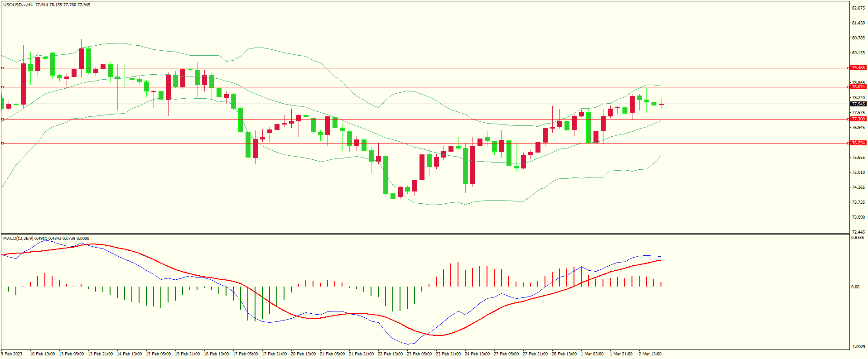Image resolution: width=868 pixels, height=359 pixels.
Task: Click the 9 Feb 2023 date label
Action: pyautogui.click(x=12, y=354)
